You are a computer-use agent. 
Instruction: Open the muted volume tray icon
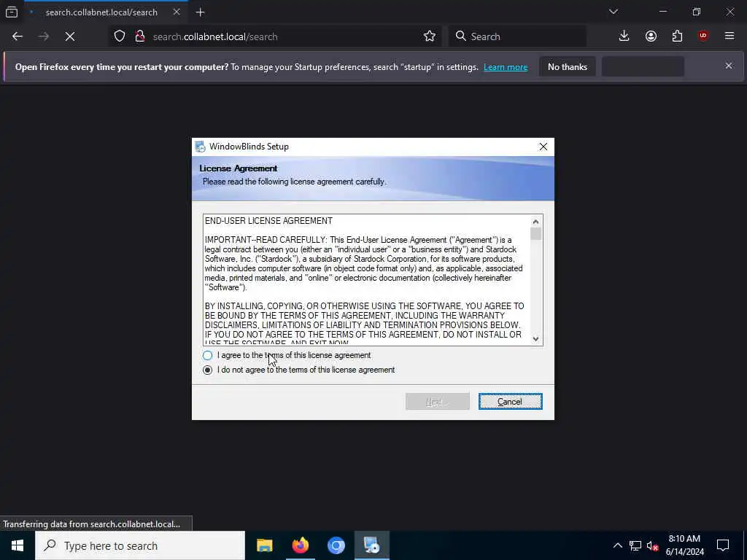click(x=653, y=545)
